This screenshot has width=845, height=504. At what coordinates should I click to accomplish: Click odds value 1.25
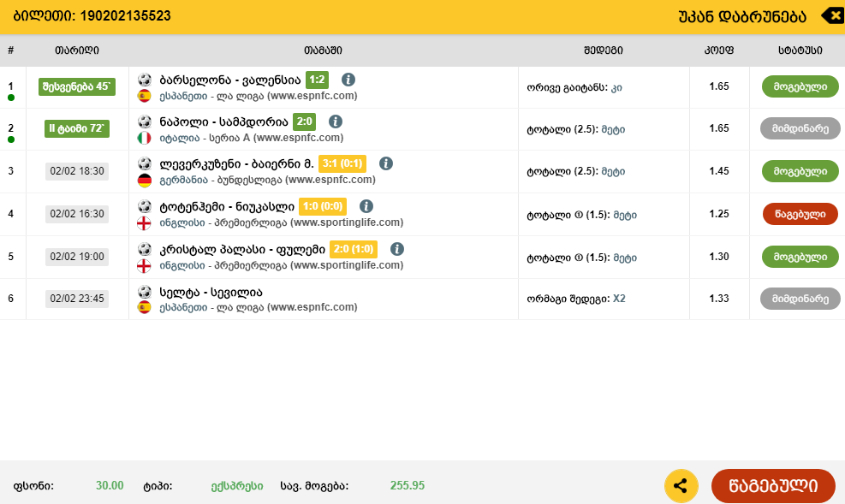[x=719, y=214]
